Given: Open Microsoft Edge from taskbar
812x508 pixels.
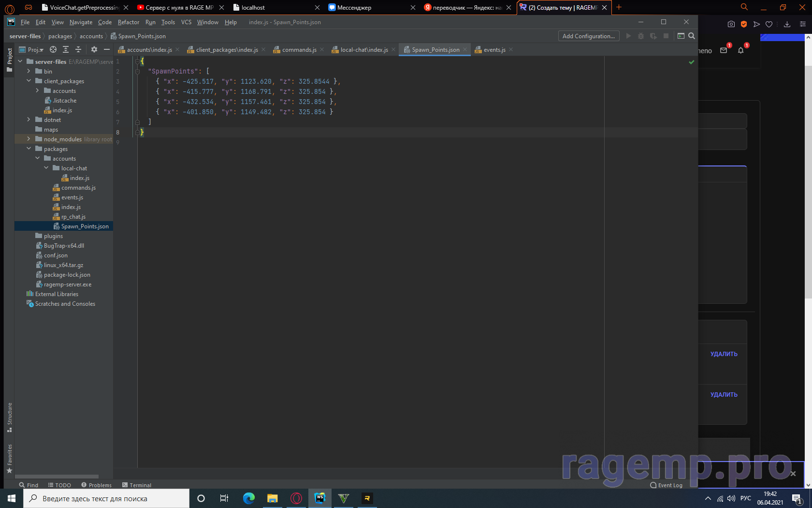Looking at the screenshot, I should (x=249, y=498).
